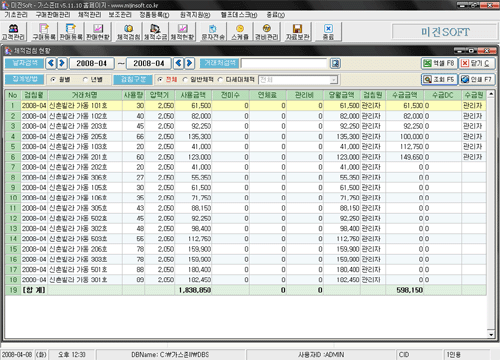
Task: Open 구매등록 purchase registration toolbar icon
Action: coord(44,32)
